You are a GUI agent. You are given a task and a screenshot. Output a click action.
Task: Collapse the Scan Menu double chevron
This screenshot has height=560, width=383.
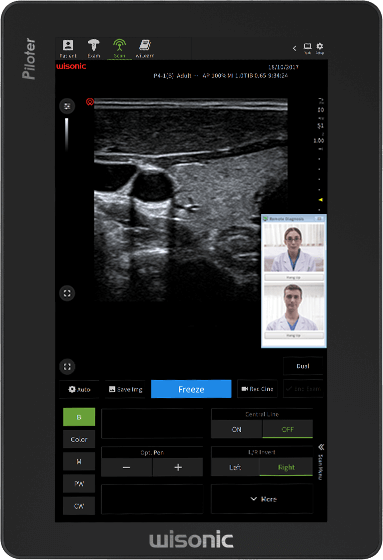click(321, 447)
